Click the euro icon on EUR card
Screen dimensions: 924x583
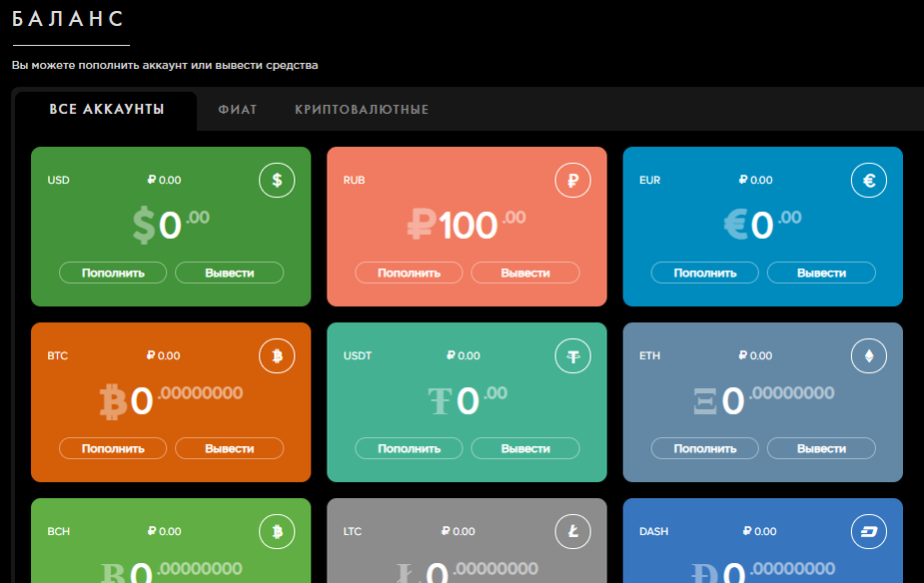pos(869,181)
